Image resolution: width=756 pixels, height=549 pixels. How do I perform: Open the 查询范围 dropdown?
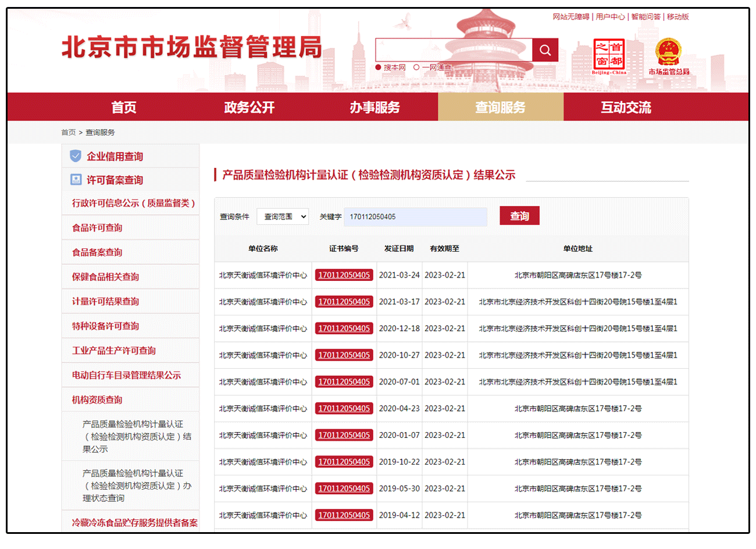(x=283, y=216)
